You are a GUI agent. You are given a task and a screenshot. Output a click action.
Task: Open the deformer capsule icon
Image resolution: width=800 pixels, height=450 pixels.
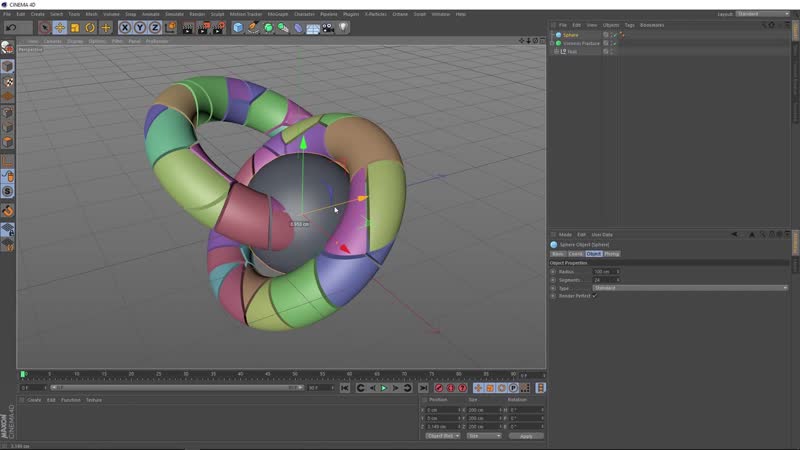point(298,28)
